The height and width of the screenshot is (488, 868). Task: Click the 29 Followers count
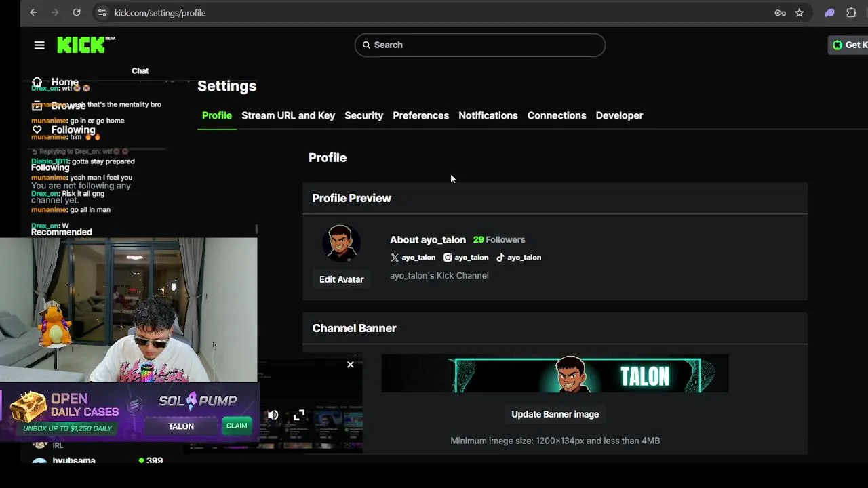click(499, 239)
